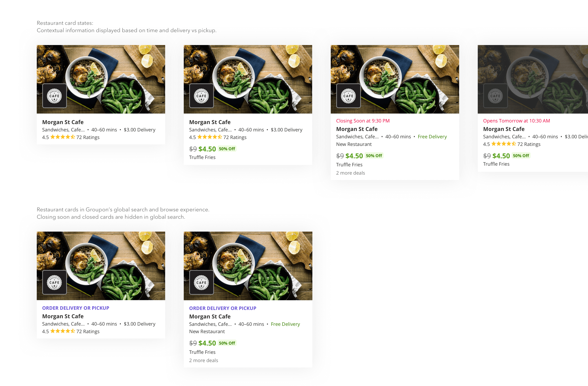
Task: Click 'ORDER DELIVERY OR PICKUP' on the bottom-left card
Action: pyautogui.click(x=76, y=308)
